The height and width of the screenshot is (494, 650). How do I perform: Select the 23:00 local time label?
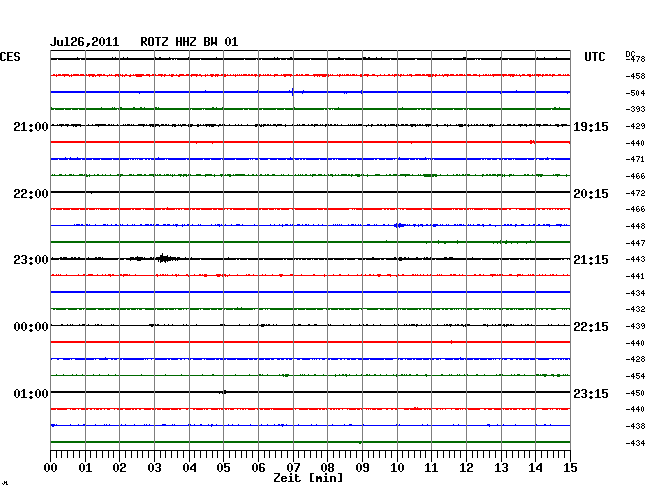[31, 260]
